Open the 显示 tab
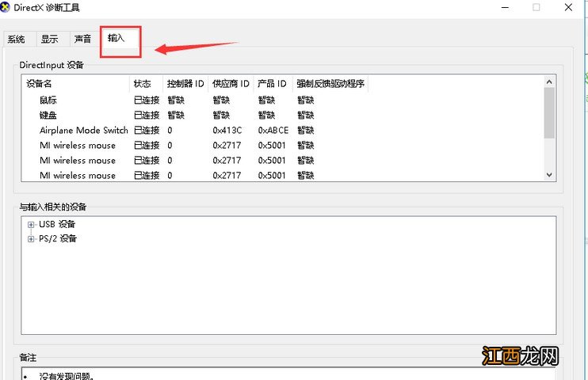 pos(50,40)
